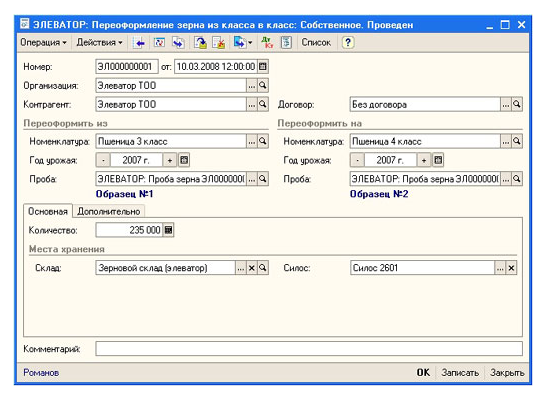
Task: Open the Контрагент magnifier icon
Action: coord(263,104)
